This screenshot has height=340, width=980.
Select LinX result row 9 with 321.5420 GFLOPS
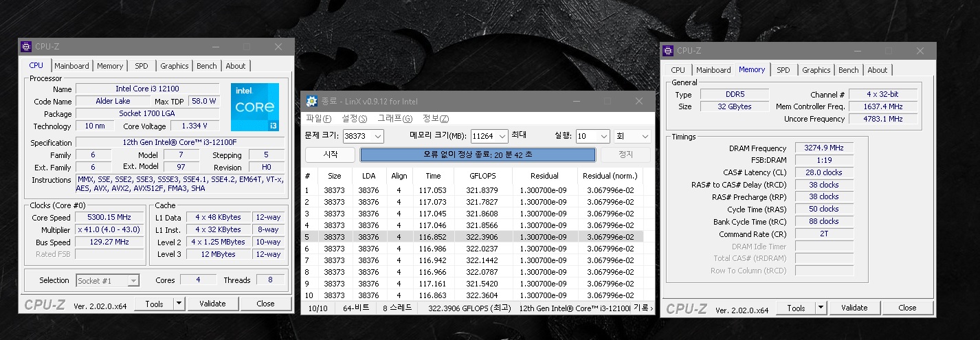(473, 283)
